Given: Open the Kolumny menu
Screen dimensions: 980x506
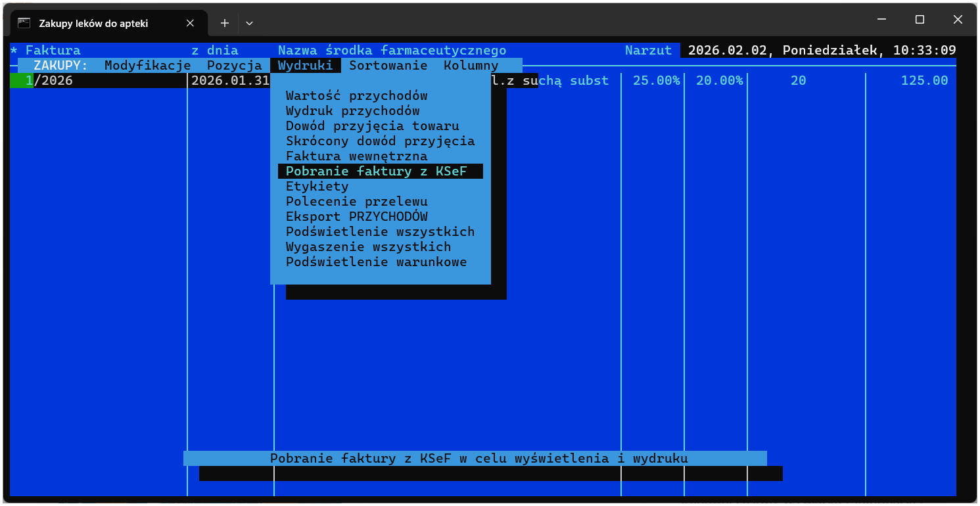Looking at the screenshot, I should [471, 66].
